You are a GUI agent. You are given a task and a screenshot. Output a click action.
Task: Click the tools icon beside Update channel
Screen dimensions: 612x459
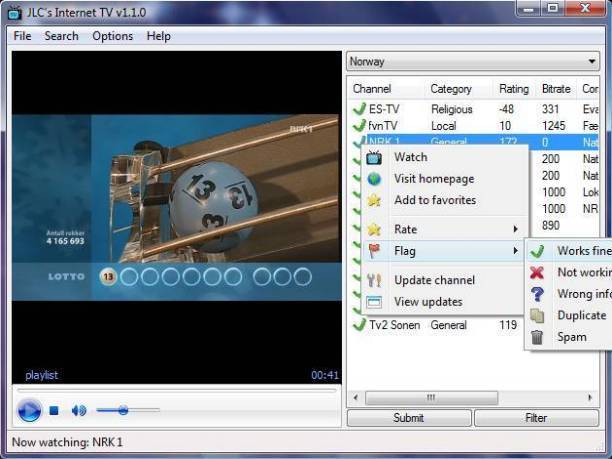(374, 280)
